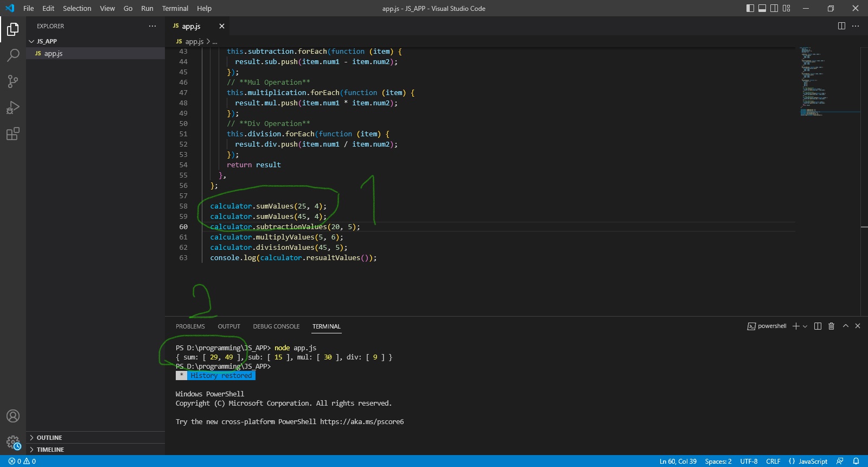This screenshot has width=868, height=467.
Task: Open Run and Debug view
Action: point(13,108)
